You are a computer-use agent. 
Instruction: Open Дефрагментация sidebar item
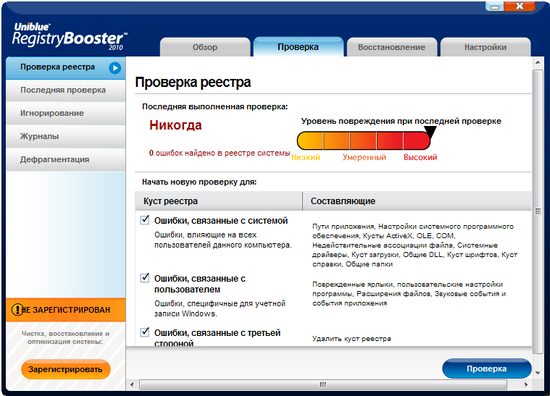pos(66,160)
